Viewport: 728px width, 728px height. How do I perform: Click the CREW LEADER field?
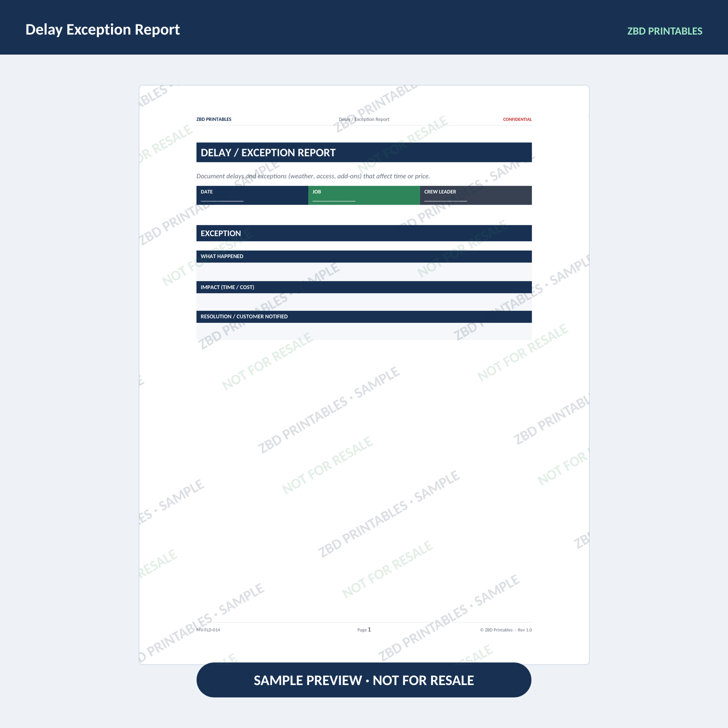[476, 195]
